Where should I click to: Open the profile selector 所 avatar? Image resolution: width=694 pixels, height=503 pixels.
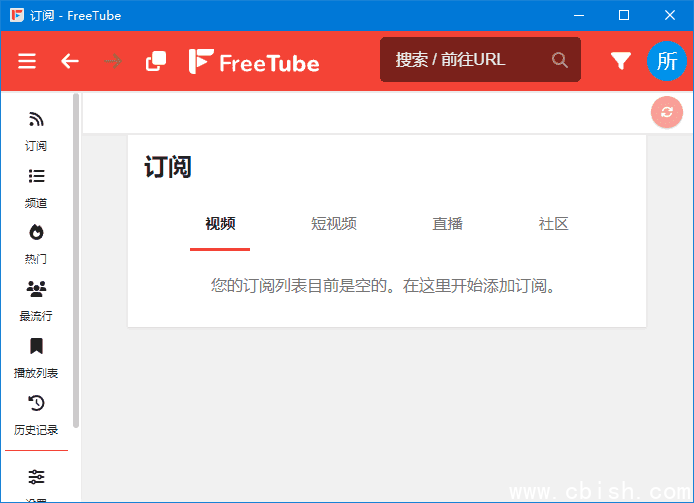[667, 60]
